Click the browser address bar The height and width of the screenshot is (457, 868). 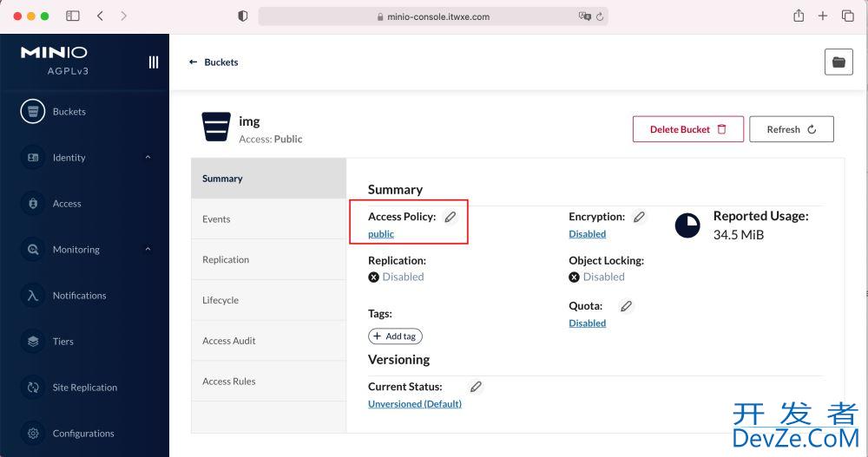tap(433, 16)
